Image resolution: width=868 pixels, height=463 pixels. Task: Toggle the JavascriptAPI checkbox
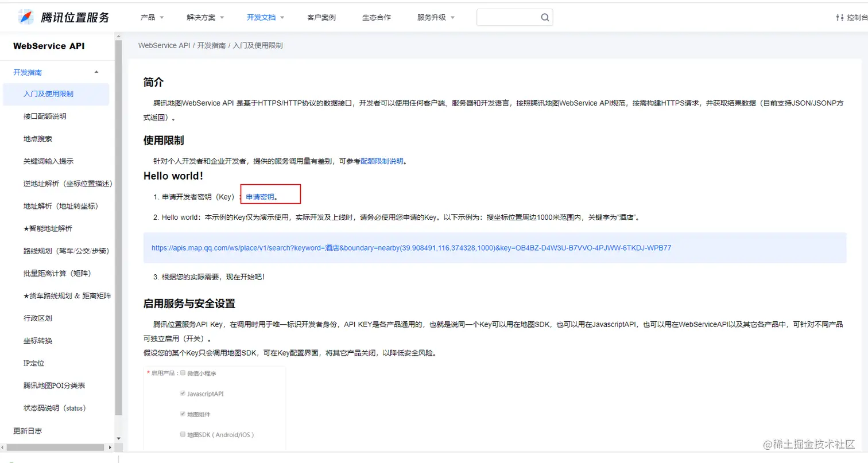[183, 394]
